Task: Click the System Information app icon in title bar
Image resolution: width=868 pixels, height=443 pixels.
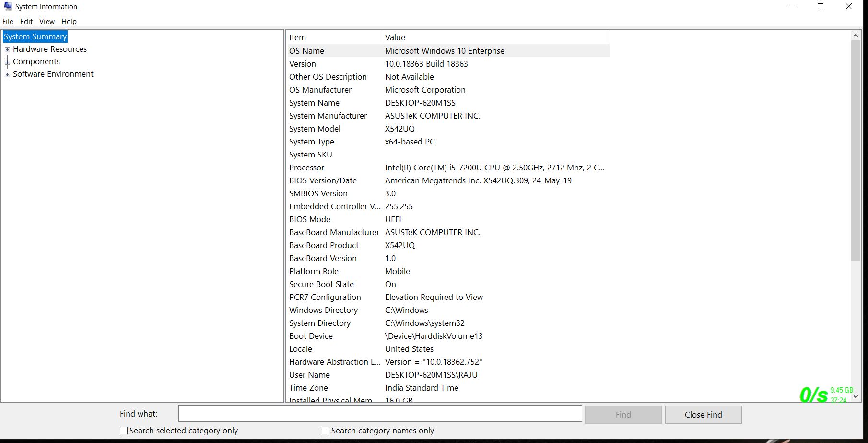Action: [x=8, y=6]
